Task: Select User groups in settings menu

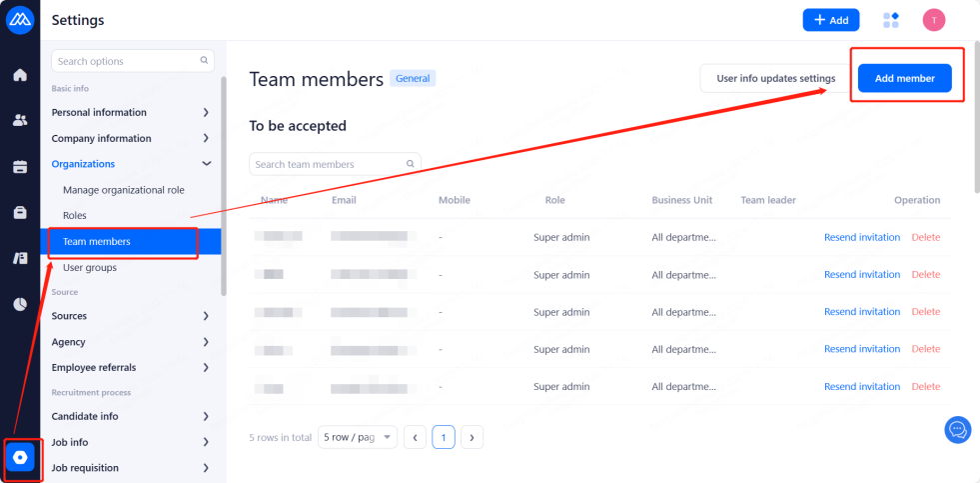Action: [x=90, y=268]
